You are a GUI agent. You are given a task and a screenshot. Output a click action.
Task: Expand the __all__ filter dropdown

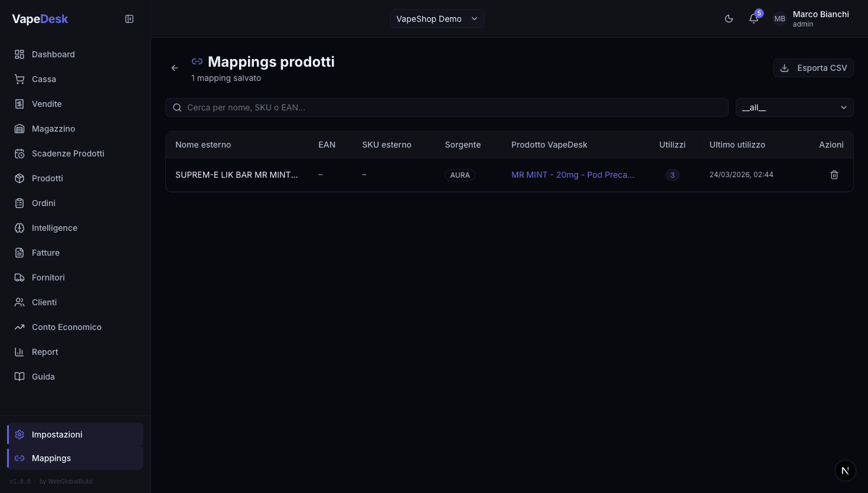pos(794,107)
